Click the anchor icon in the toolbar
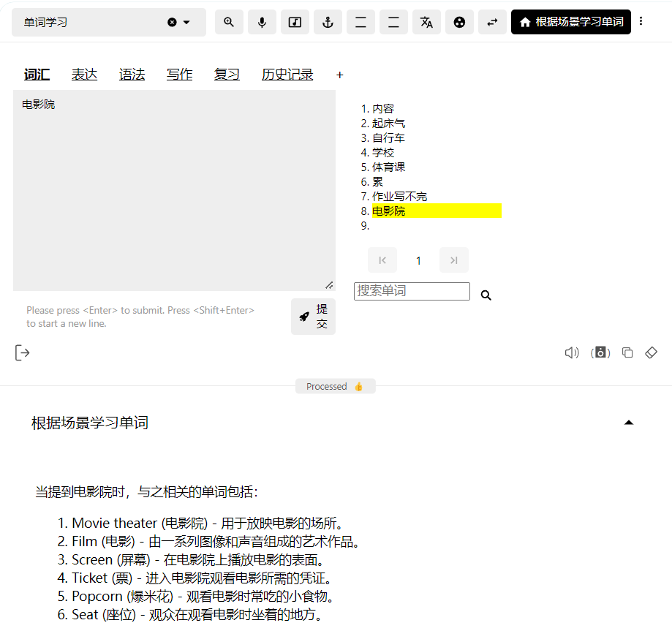The height and width of the screenshot is (631, 672). pyautogui.click(x=328, y=22)
